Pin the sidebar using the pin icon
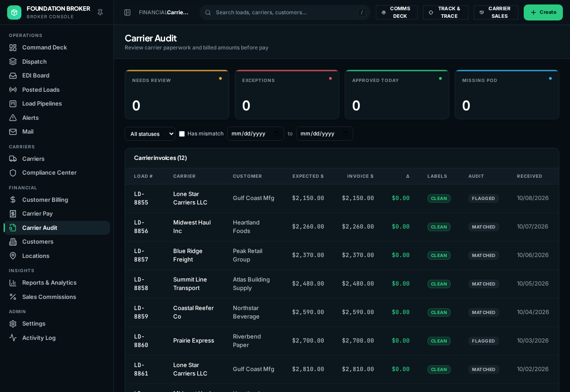The width and height of the screenshot is (570, 392). [x=100, y=12]
